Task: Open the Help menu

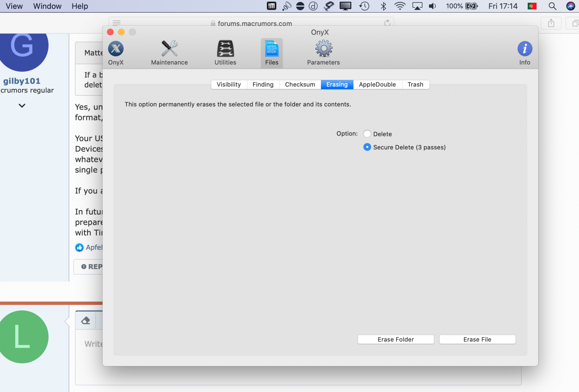Action: (x=80, y=6)
